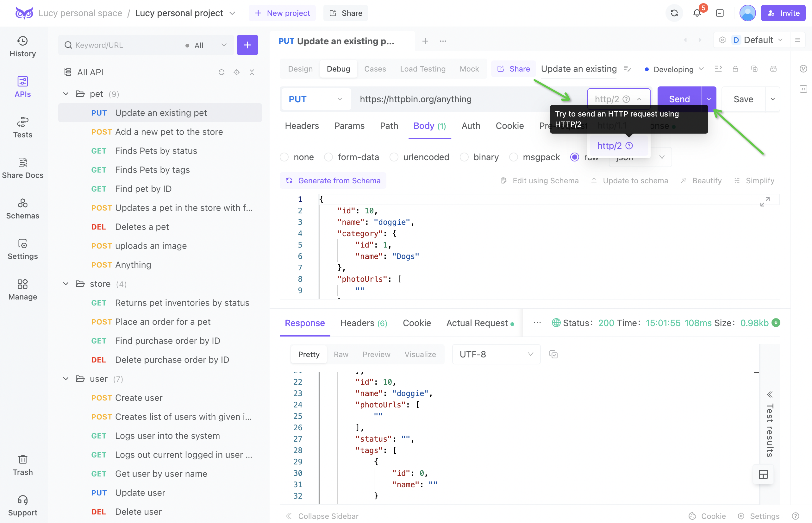Click the response encoding UTF-8 dropdown
Viewport: 812px width, 523px height.
(494, 354)
